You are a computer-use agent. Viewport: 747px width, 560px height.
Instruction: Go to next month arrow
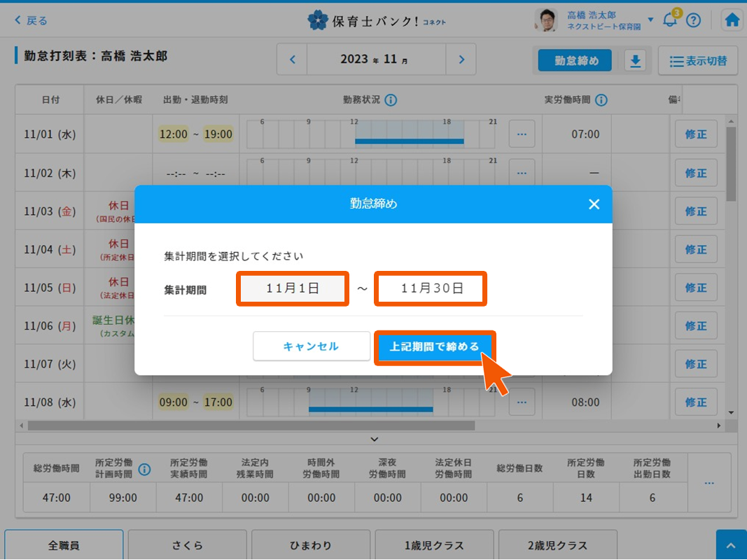click(x=461, y=60)
